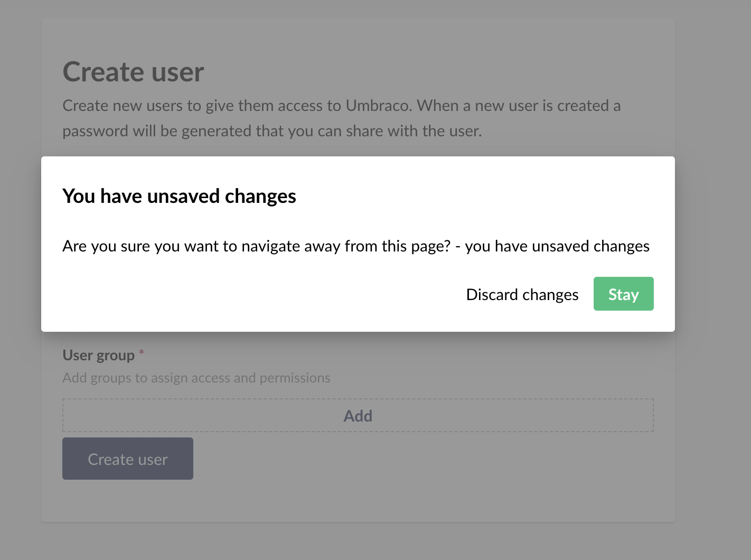Screen dimensions: 751x560
Task: Choose Stay in the unsaved changes prompt
Action: pos(623,294)
